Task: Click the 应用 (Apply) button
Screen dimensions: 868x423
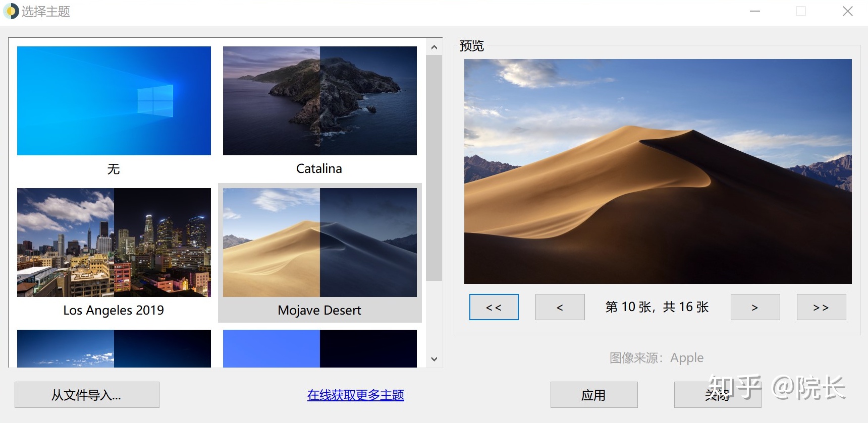Action: pyautogui.click(x=593, y=395)
